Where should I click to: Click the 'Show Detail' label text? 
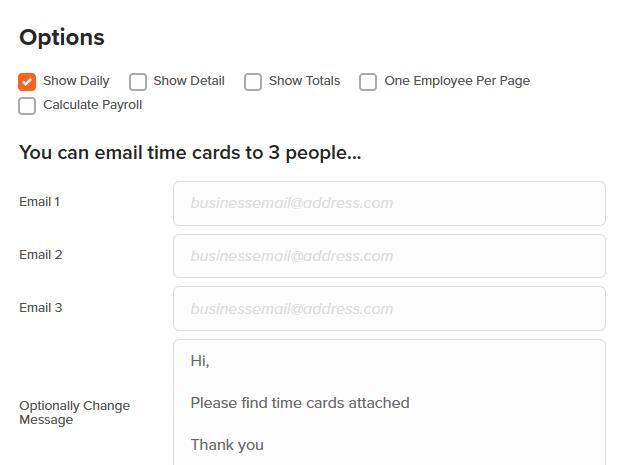click(x=189, y=81)
